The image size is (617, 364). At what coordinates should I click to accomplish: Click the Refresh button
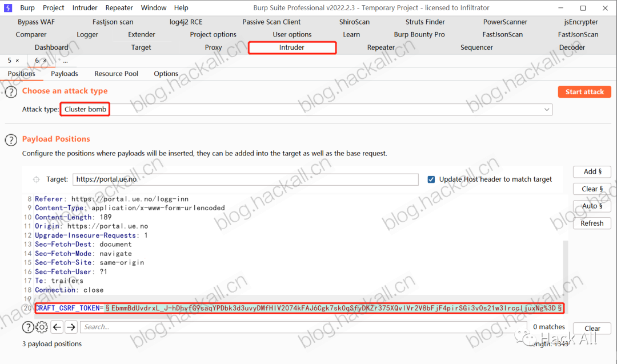tap(592, 223)
